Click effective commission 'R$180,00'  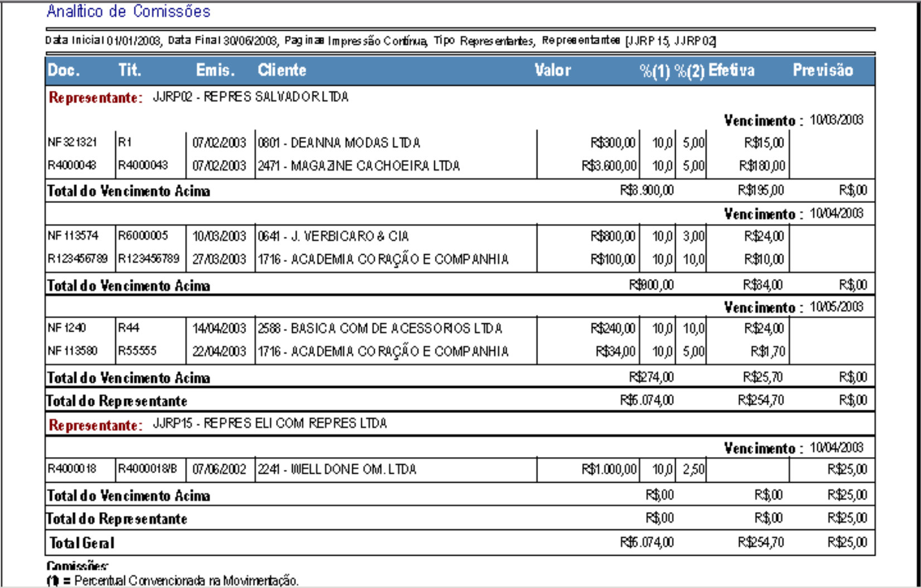click(762, 166)
